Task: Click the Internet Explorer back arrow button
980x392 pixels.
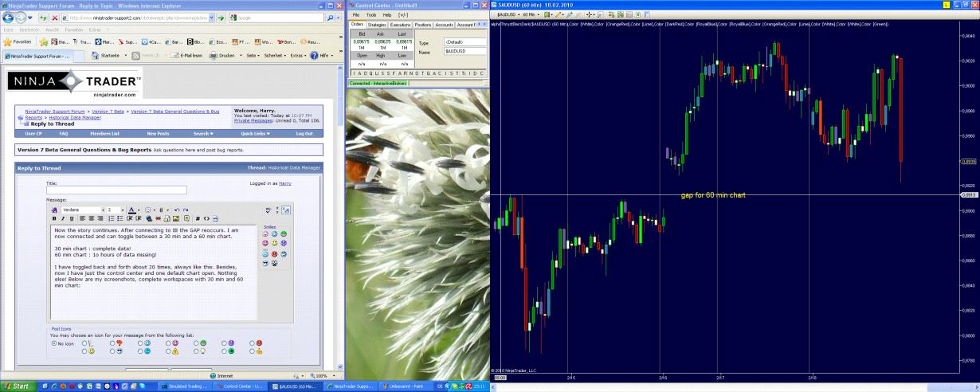Action: pos(9,17)
